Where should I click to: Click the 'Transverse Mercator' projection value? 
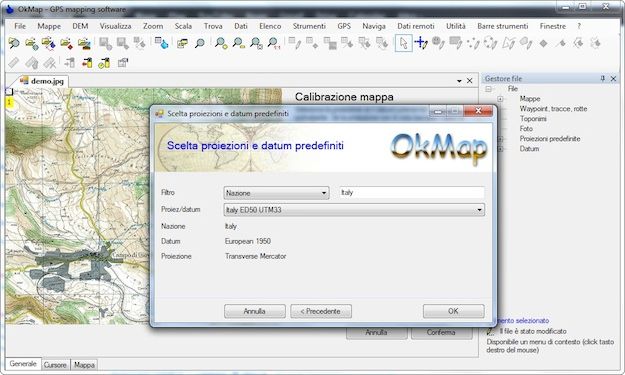[256, 256]
